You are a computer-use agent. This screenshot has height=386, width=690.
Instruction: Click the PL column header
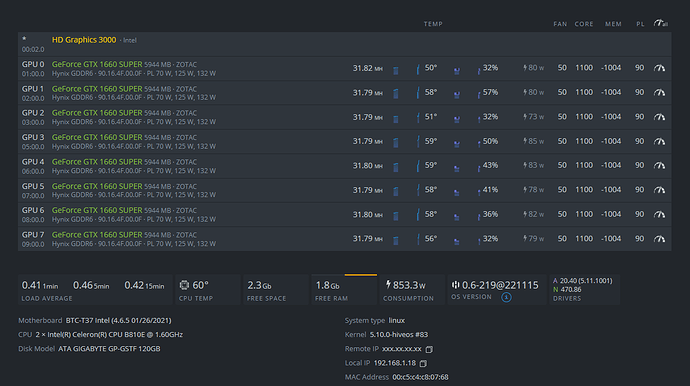(x=640, y=24)
